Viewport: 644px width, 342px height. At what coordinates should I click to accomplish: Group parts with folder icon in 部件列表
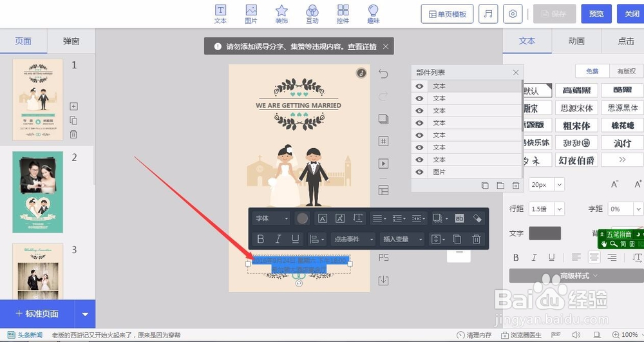(x=500, y=185)
